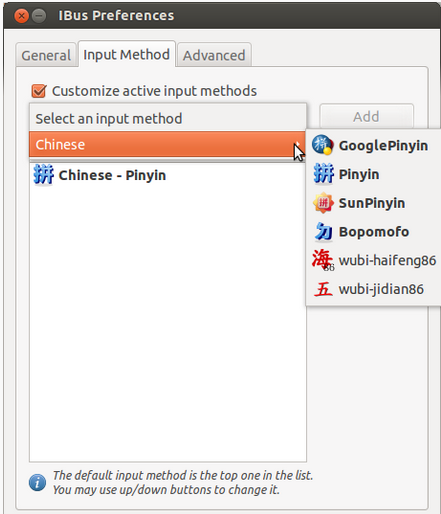Open the Select an input method combo box
The width and height of the screenshot is (441, 514).
click(168, 118)
